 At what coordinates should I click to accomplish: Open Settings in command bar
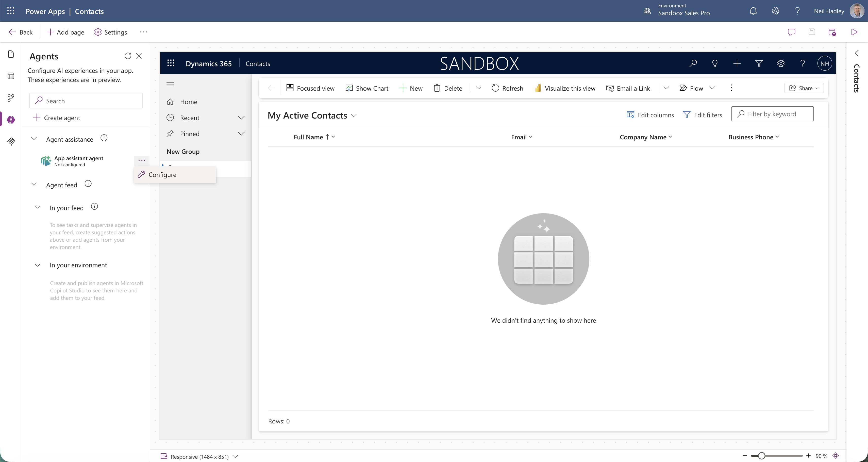[x=110, y=32]
